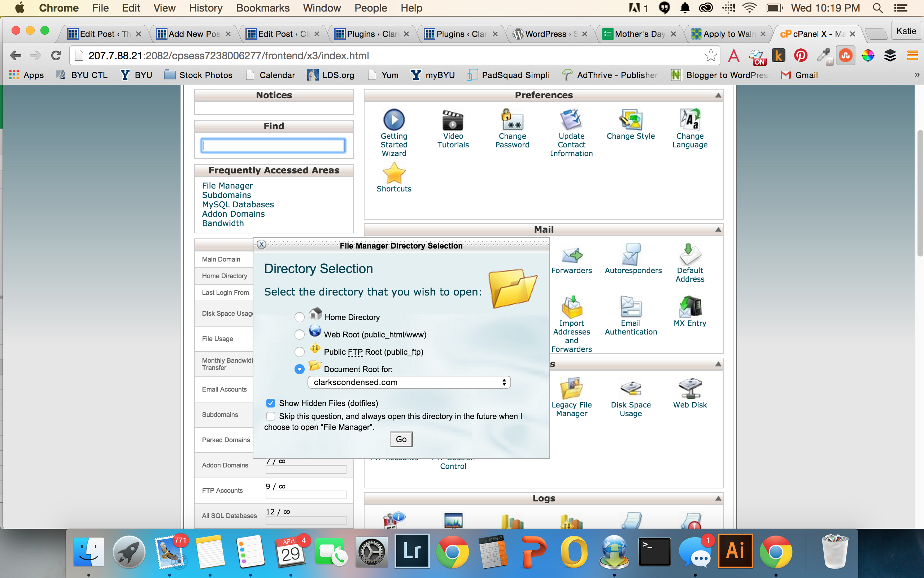Switch to the Add New Post tab
Viewport: 924px width, 578px height.
tap(193, 34)
